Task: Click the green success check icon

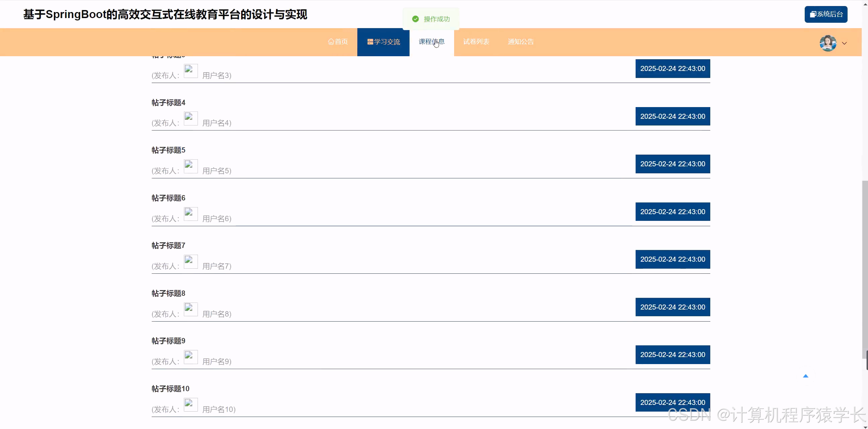Action: click(x=415, y=19)
